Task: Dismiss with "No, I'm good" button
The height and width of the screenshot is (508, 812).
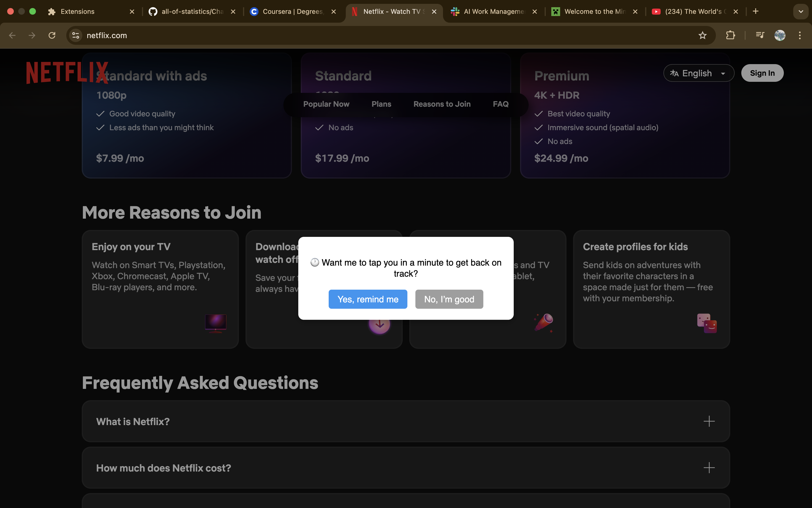Action: 449,299
